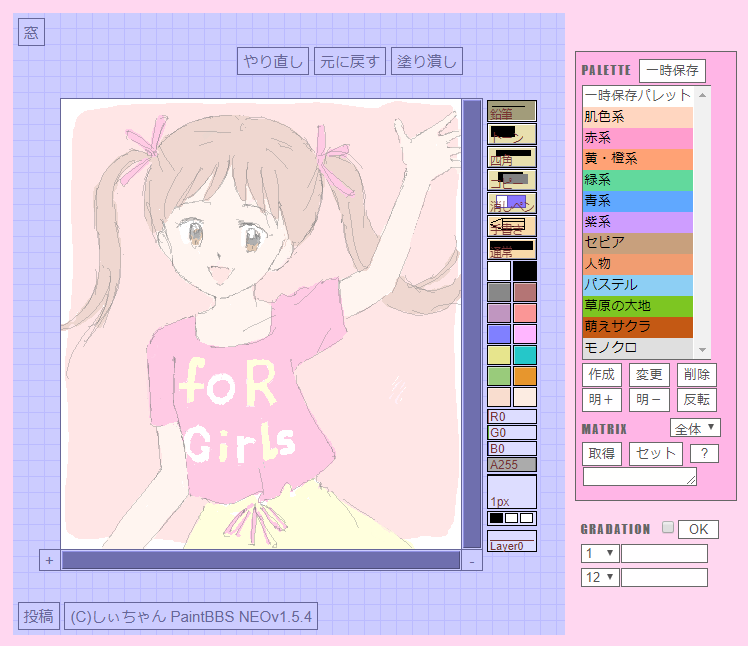Toggle the Layer0 layer selector

512,542
